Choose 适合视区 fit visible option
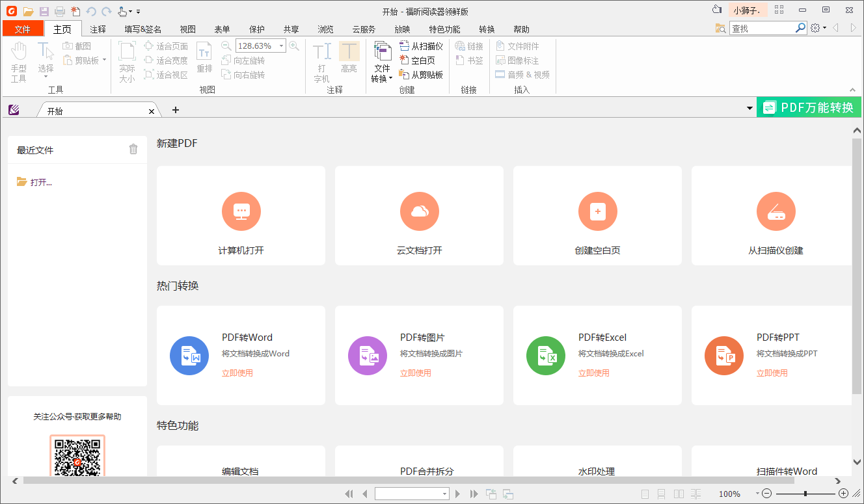The width and height of the screenshot is (864, 504). click(x=166, y=75)
